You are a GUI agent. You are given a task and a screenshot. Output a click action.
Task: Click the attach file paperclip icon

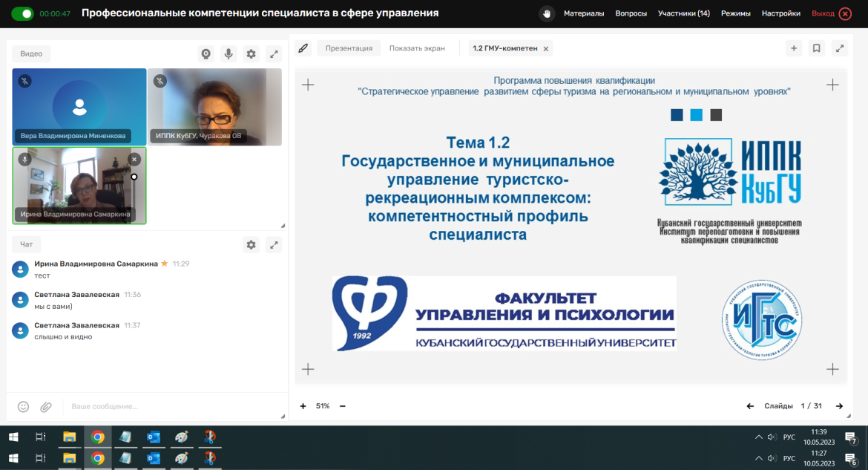point(46,407)
